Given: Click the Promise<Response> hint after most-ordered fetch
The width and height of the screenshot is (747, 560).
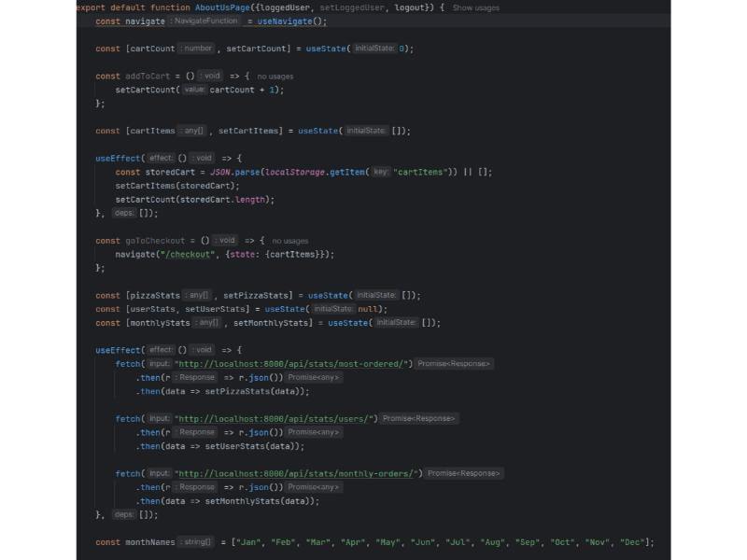Looking at the screenshot, I should [454, 364].
